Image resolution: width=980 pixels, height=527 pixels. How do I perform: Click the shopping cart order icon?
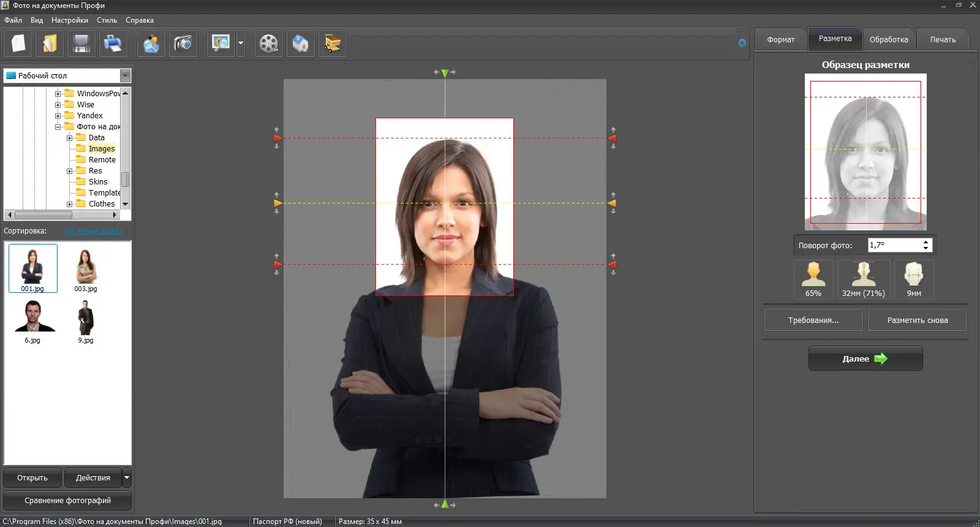tap(333, 44)
